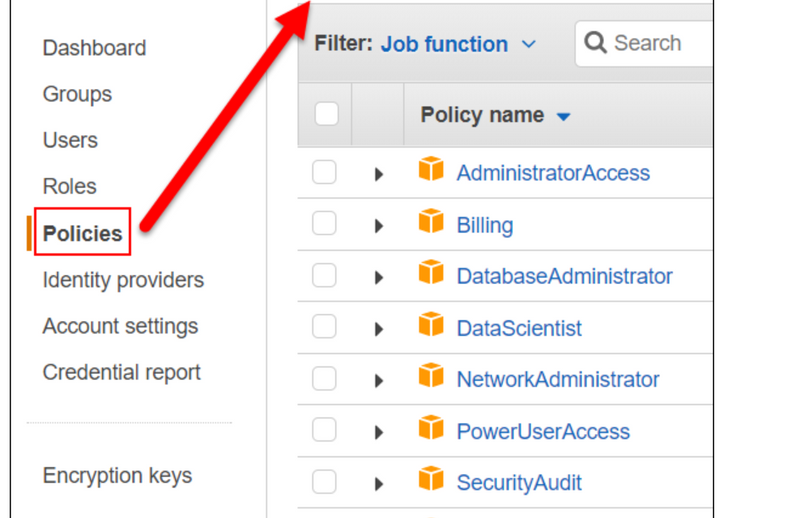
Task: Expand the DatabaseAdministrator policy row
Action: (379, 277)
